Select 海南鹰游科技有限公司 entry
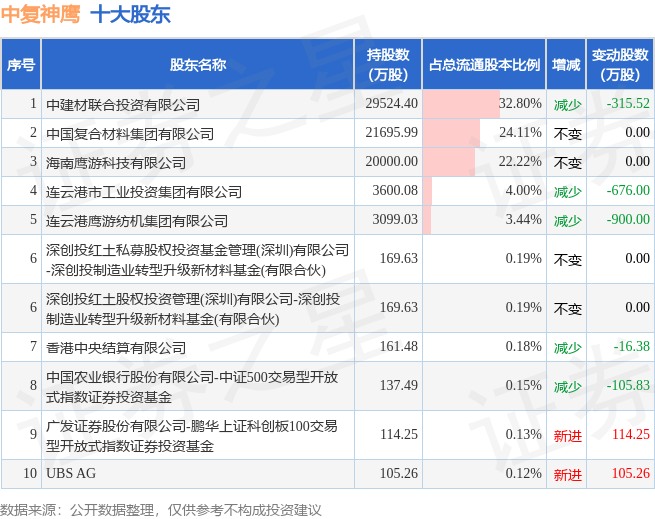This screenshot has height=519, width=655. [116, 163]
